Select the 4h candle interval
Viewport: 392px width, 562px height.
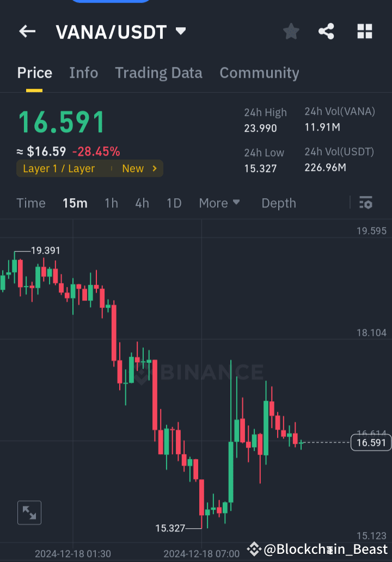click(x=142, y=203)
